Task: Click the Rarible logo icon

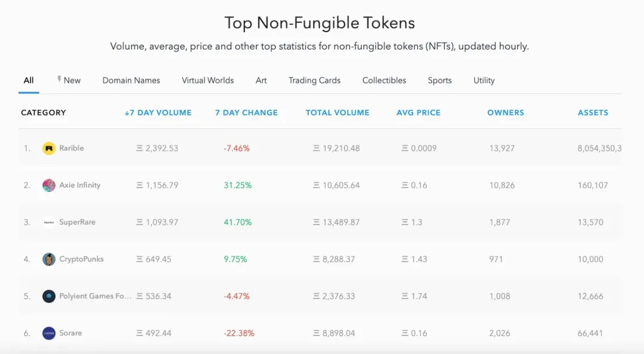Action: (x=49, y=148)
